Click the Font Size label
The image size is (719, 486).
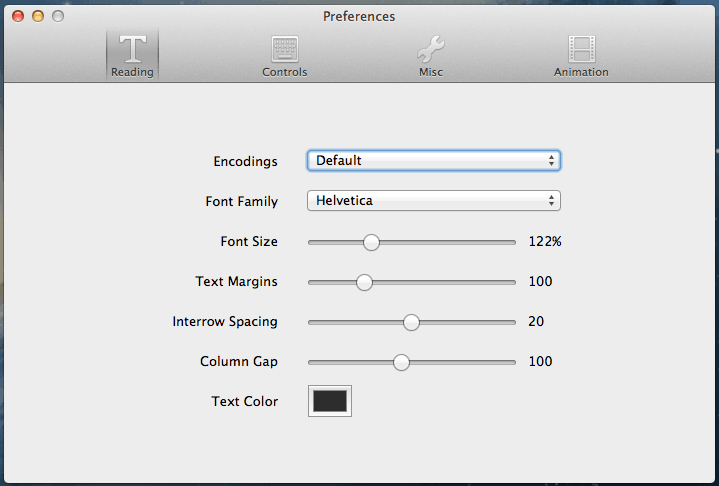coord(249,242)
